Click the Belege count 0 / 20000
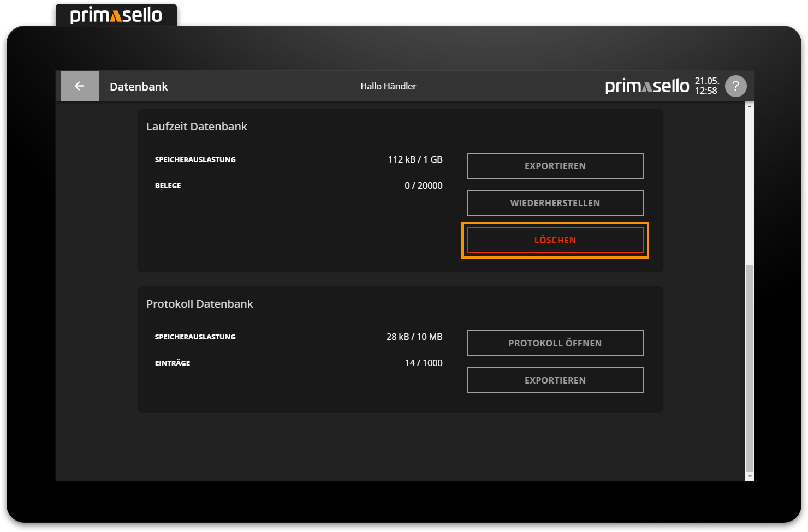This screenshot has width=808, height=532. 423,186
